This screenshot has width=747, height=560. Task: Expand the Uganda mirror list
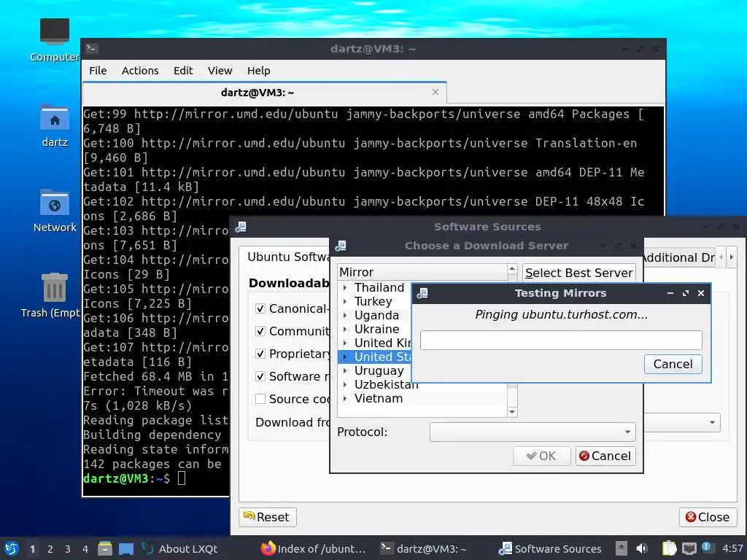[x=345, y=315]
